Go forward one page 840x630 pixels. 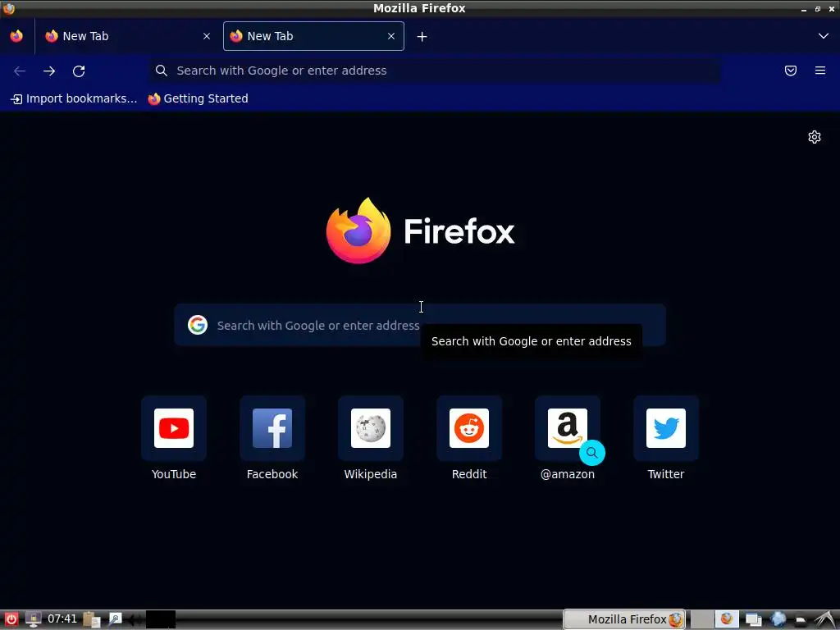[x=49, y=71]
